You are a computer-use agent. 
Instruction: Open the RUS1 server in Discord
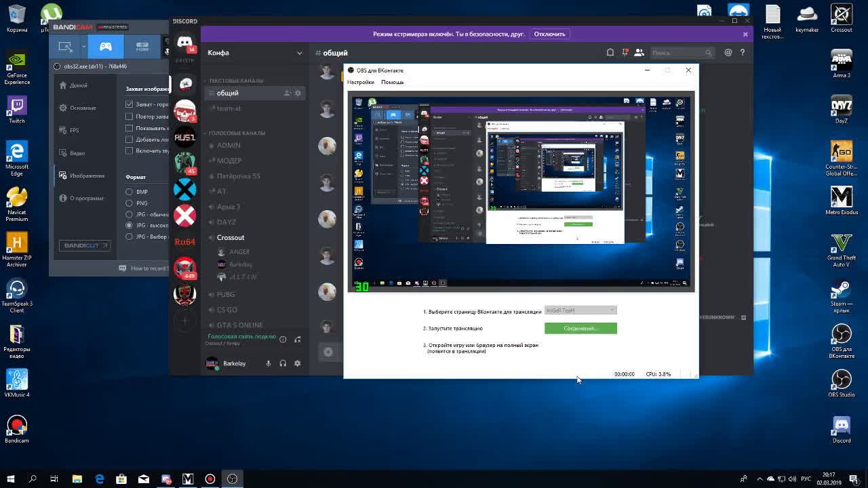click(184, 137)
